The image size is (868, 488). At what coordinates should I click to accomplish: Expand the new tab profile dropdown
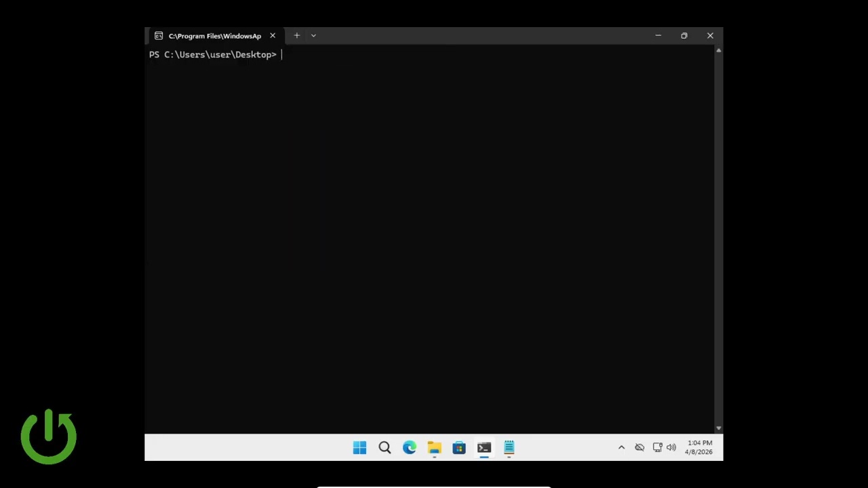click(x=313, y=36)
